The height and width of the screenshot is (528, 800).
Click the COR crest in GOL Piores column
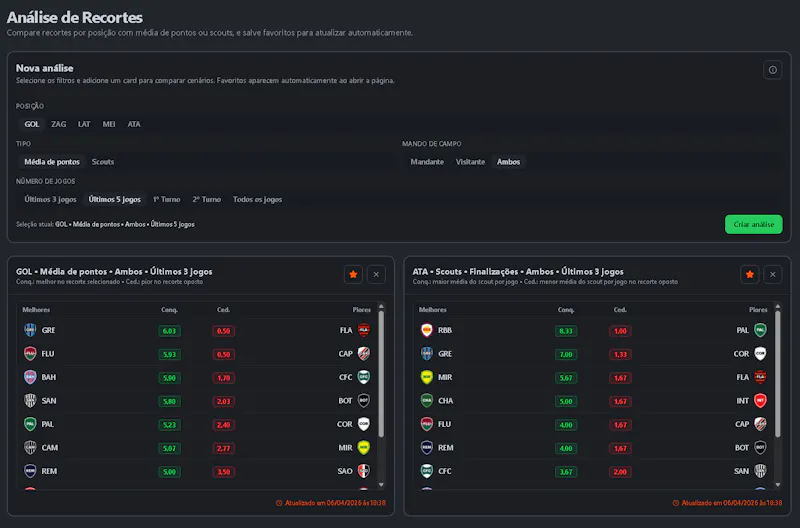pos(363,424)
